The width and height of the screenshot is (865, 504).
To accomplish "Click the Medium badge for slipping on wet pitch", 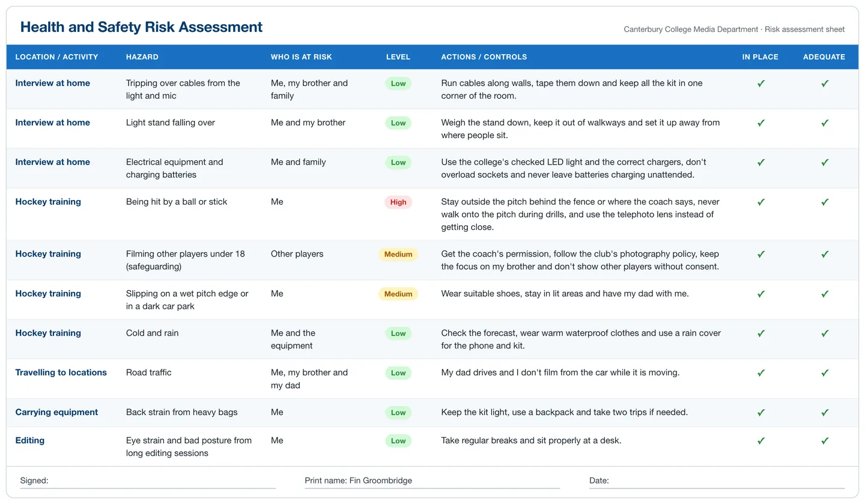I will (398, 294).
